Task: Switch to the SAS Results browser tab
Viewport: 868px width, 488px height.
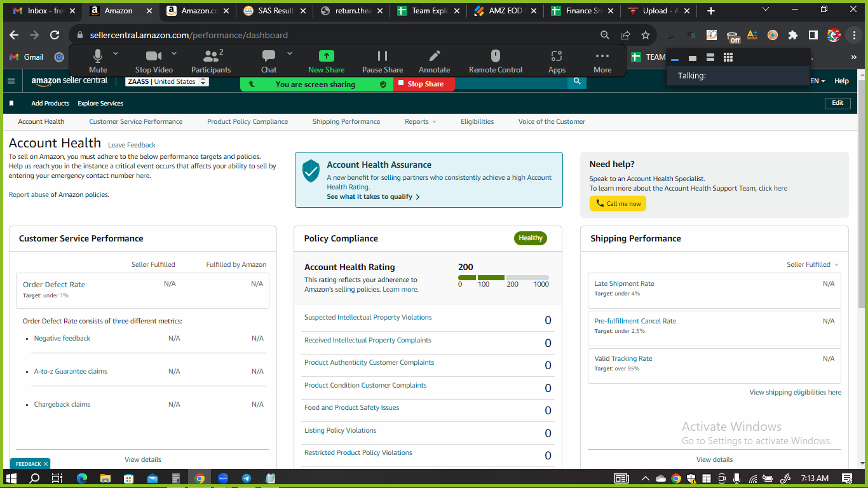Action: [x=274, y=11]
